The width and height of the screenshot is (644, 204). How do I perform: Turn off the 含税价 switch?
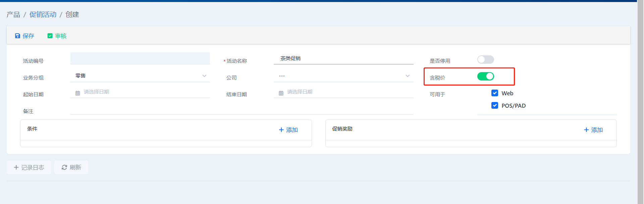tap(486, 76)
